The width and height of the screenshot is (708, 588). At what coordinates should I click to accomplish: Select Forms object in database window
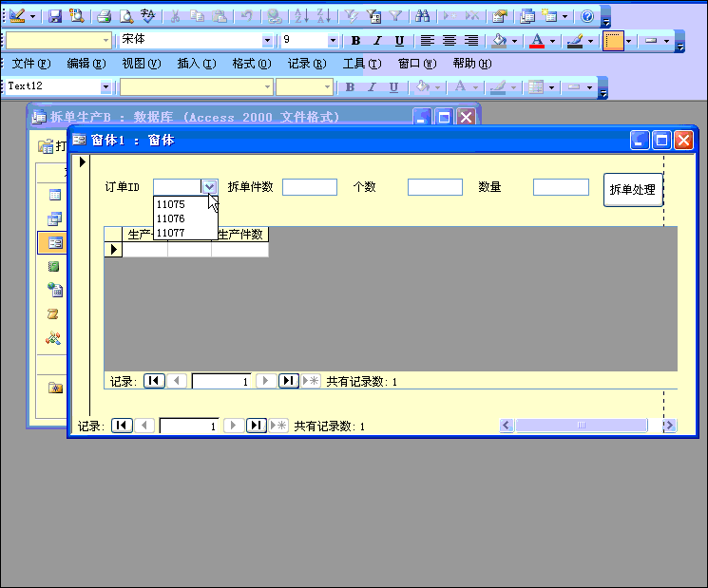point(54,243)
